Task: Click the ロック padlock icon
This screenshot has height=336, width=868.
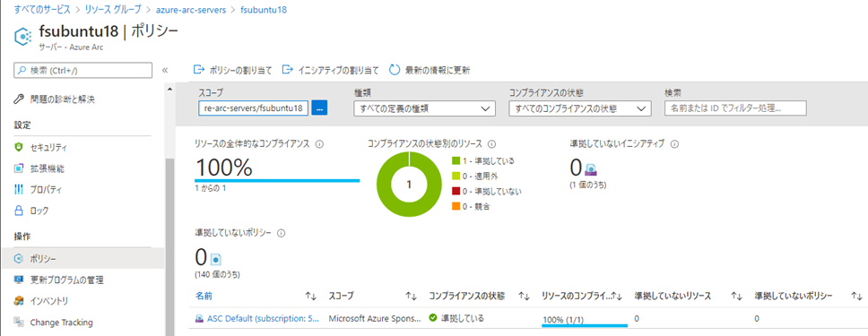Action: (19, 211)
